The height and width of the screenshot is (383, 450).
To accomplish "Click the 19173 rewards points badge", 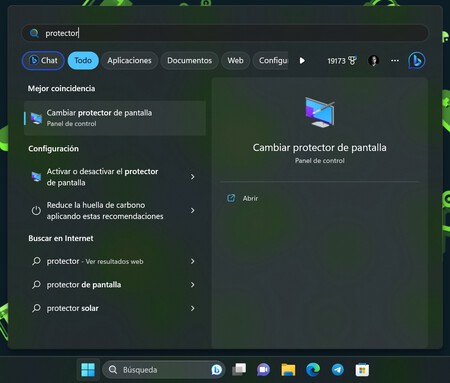I will pyautogui.click(x=342, y=61).
